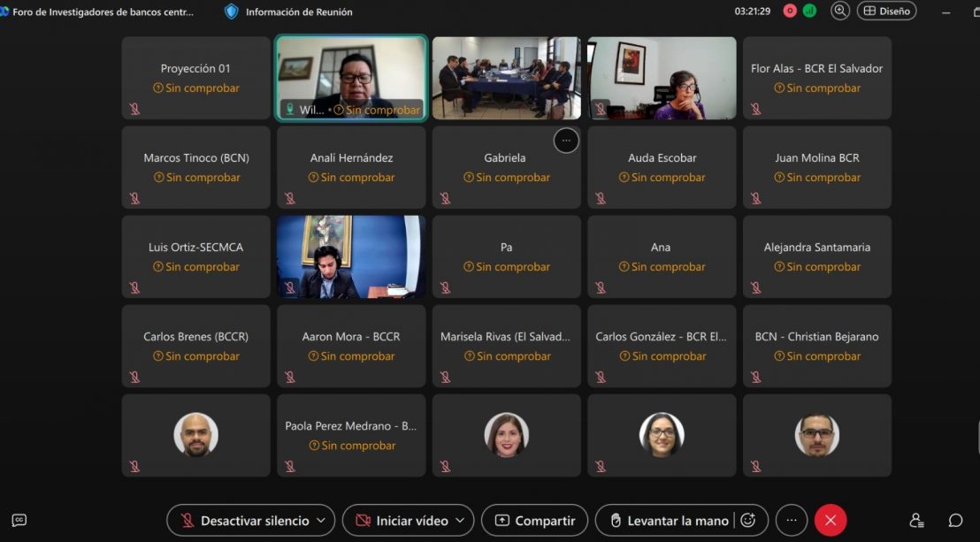Open the Información de Reunión shield icon
Image resolution: width=980 pixels, height=542 pixels.
pyautogui.click(x=231, y=11)
